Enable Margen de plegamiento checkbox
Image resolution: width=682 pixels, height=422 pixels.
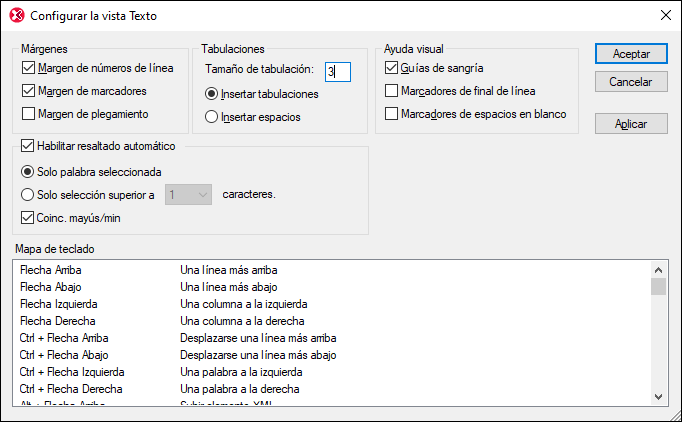coord(28,114)
